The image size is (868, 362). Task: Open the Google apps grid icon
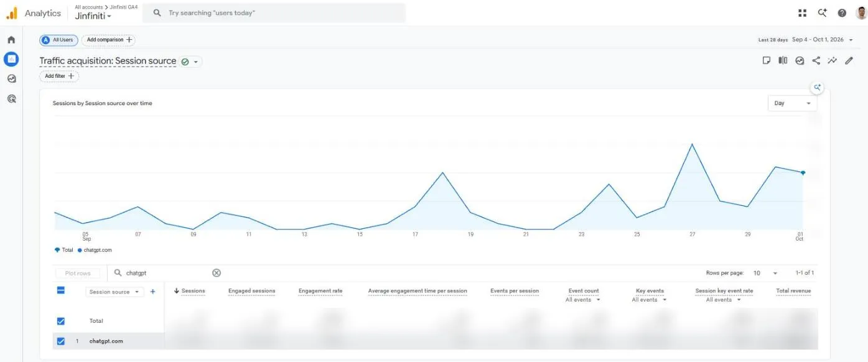point(802,13)
